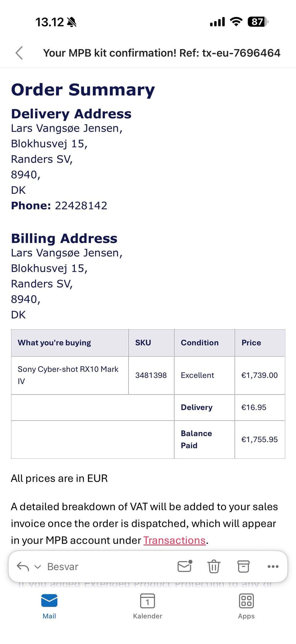296x644 pixels.
Task: Tap the Wi-Fi status icon
Action: (236, 22)
